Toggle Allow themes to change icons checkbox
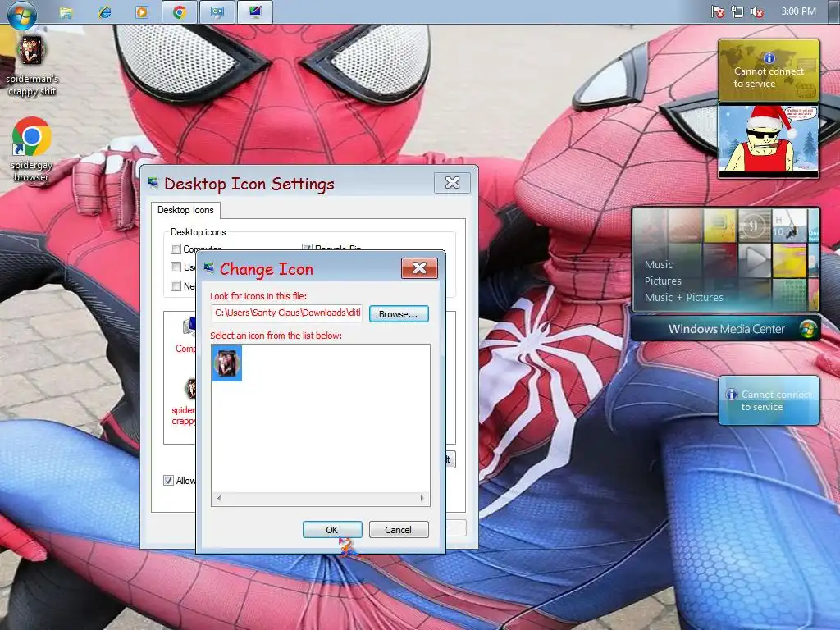This screenshot has height=630, width=840. point(168,480)
